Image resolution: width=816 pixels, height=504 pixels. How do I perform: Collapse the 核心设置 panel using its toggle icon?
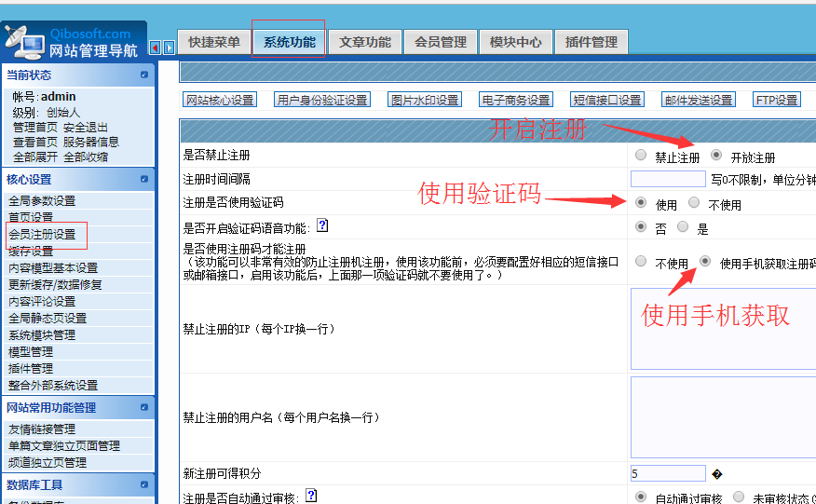144,179
